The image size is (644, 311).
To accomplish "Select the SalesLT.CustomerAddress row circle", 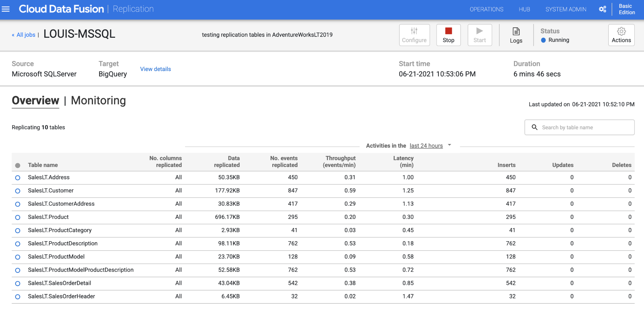I will pos(18,204).
